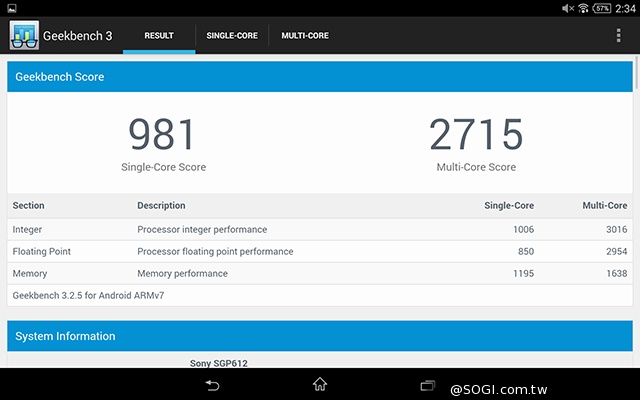Switch to the MULTI-CORE tab
Image resolution: width=640 pixels, height=400 pixels.
[x=305, y=36]
